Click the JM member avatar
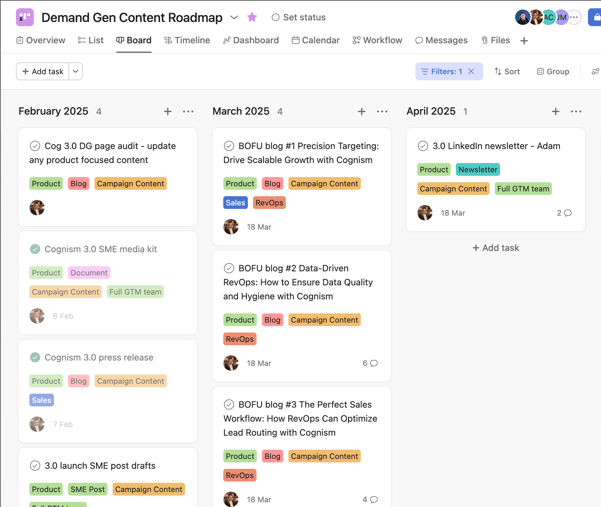601x507 pixels. coord(562,17)
